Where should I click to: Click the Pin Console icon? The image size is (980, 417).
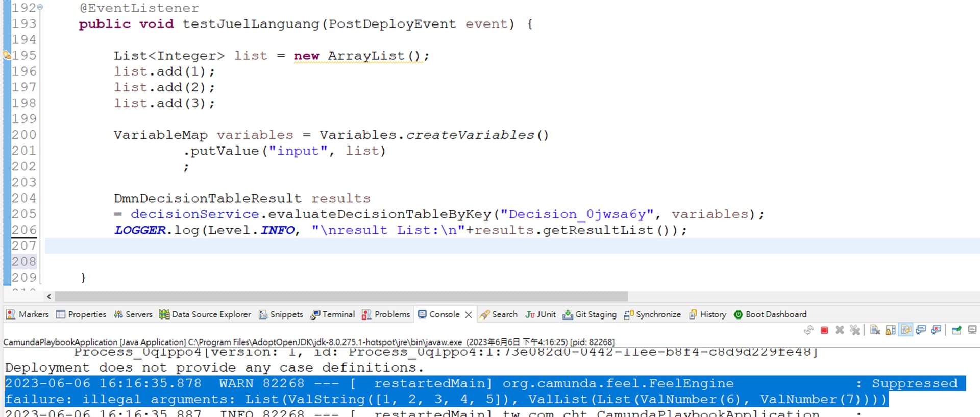[x=957, y=330]
